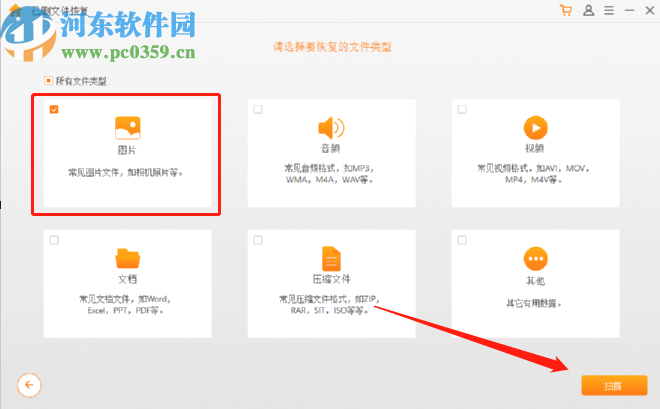
Task: Open the user account icon
Action: (588, 10)
